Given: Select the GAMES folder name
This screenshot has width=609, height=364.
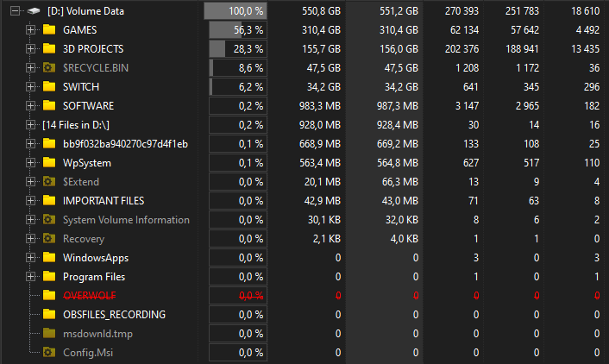Looking at the screenshot, I should click(x=80, y=30).
